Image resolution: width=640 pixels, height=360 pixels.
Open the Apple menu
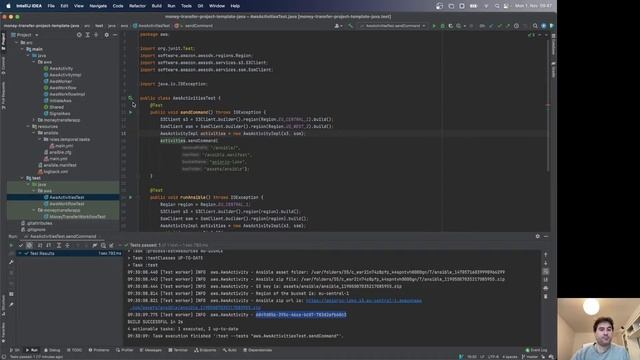tap(8, 6)
